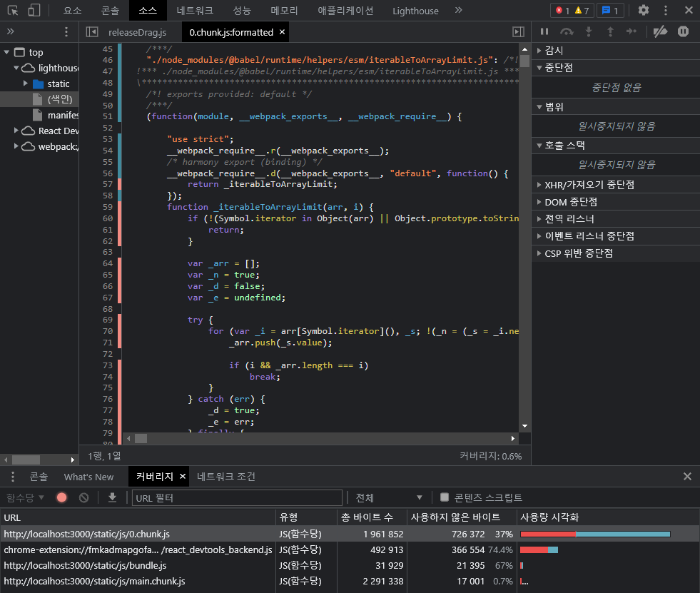Toggle pause on exceptions
This screenshot has width=700, height=593.
[683, 31]
